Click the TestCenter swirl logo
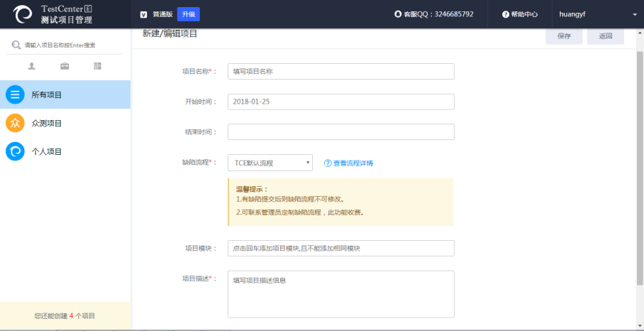The width and height of the screenshot is (644, 331). (x=23, y=14)
